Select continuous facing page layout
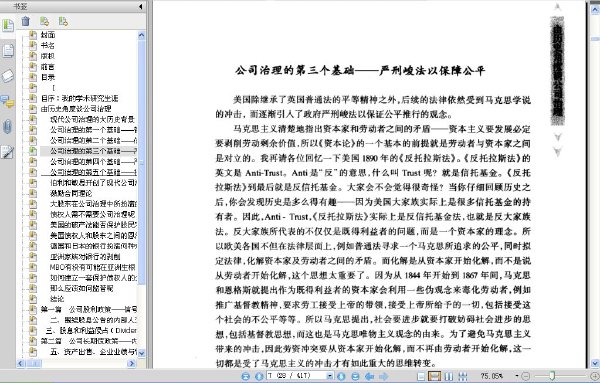The image size is (600, 383). (463, 376)
